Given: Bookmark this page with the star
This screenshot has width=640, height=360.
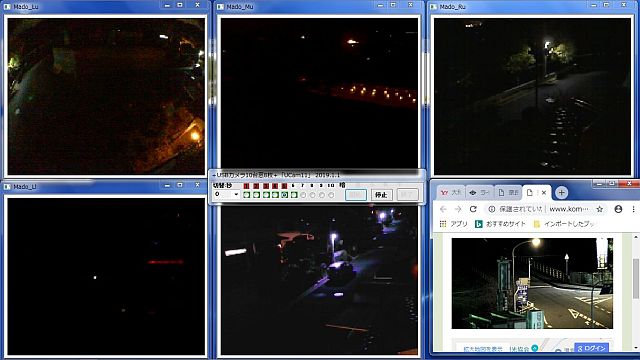Looking at the screenshot, I should [600, 209].
